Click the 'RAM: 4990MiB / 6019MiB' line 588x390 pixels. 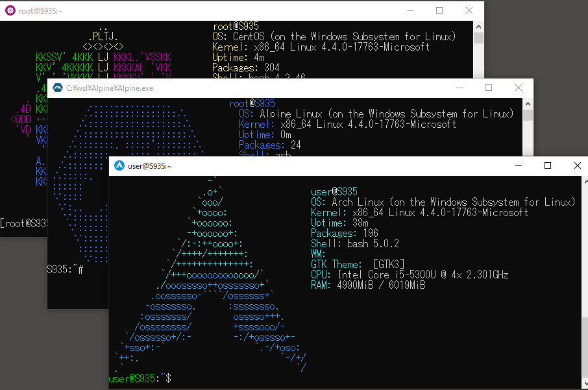[x=368, y=286]
